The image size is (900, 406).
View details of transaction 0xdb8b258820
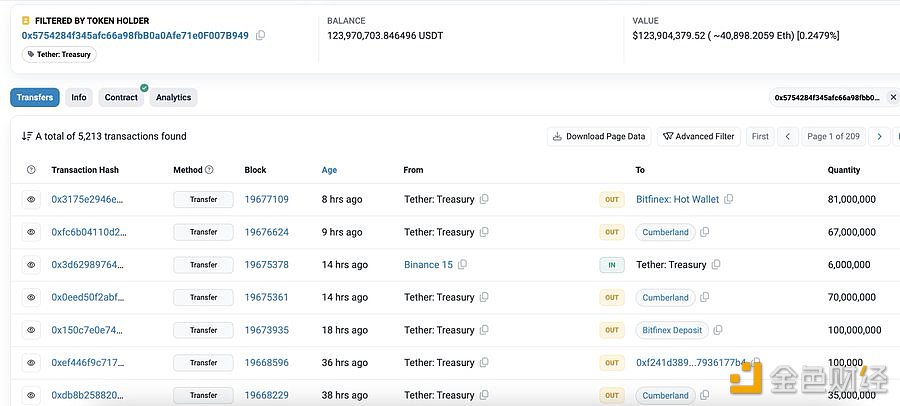[x=31, y=396]
